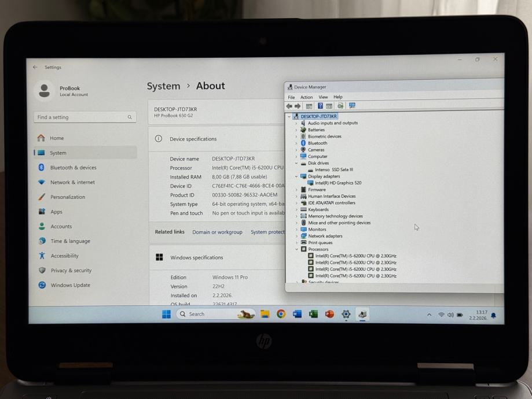Click the Back arrow in Device Manager toolbar
Image resolution: width=532 pixels, height=399 pixels.
289,106
